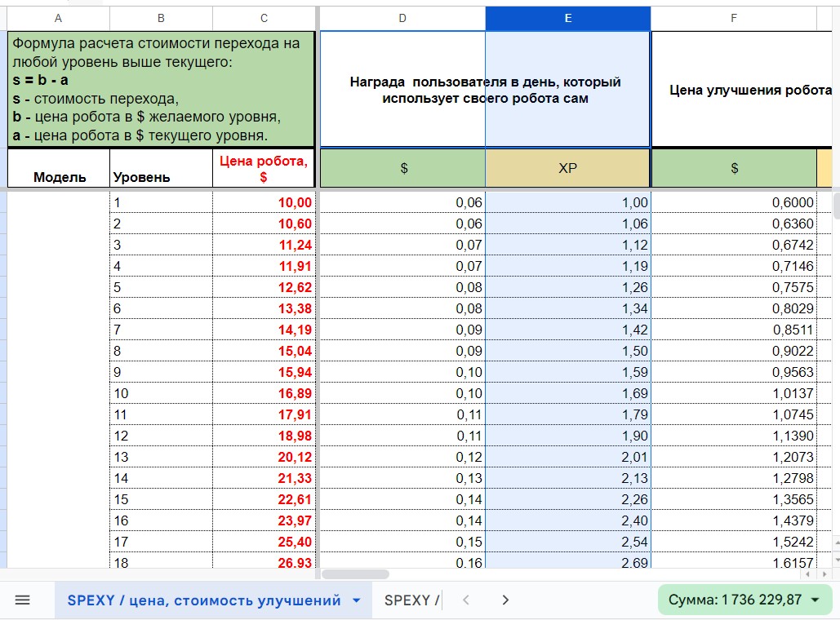The height and width of the screenshot is (620, 840).
Task: Click the vertical scrollbar thumb
Action: pyautogui.click(x=836, y=204)
